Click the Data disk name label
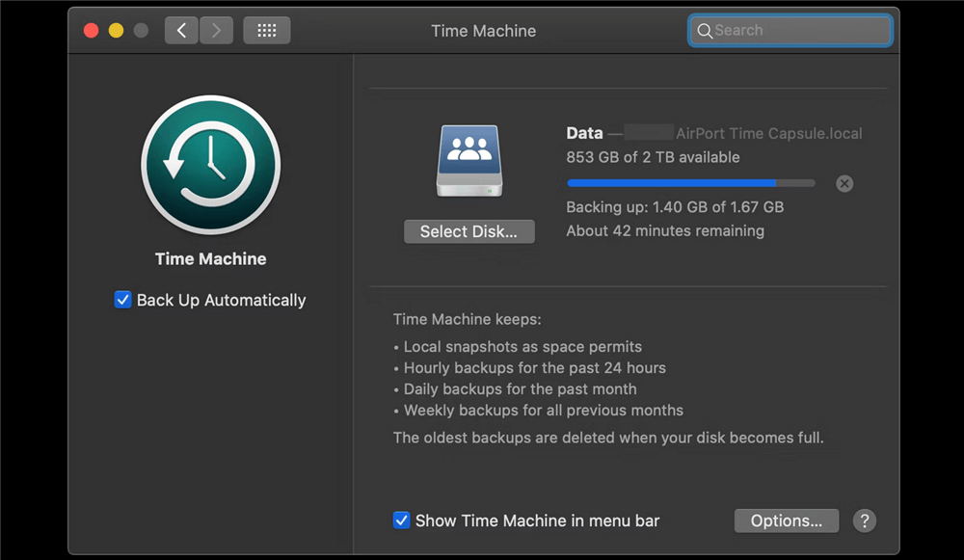The image size is (964, 560). tap(584, 133)
